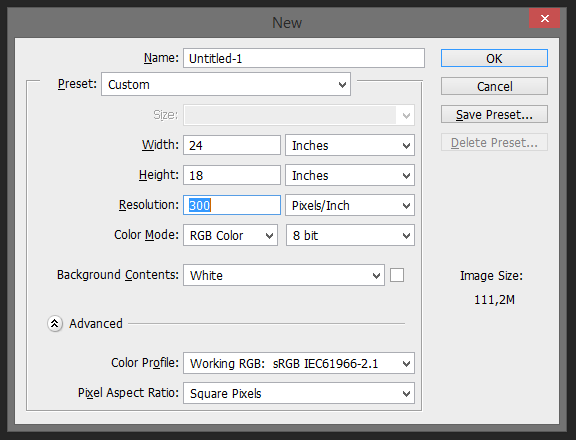Screen dimensions: 576x440
Task: Click the Name field with Untitled-1
Action: coord(304,58)
